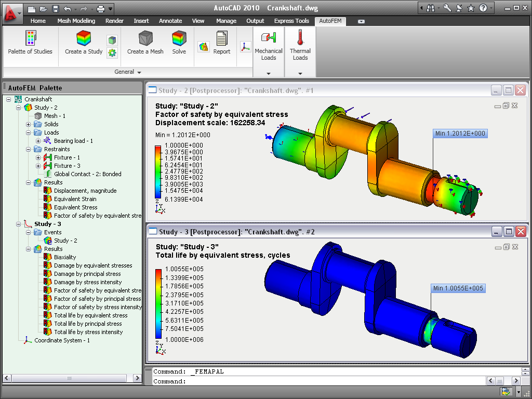Collapse the Study - 2 tree node
The height and width of the screenshot is (399, 532).
(x=19, y=108)
